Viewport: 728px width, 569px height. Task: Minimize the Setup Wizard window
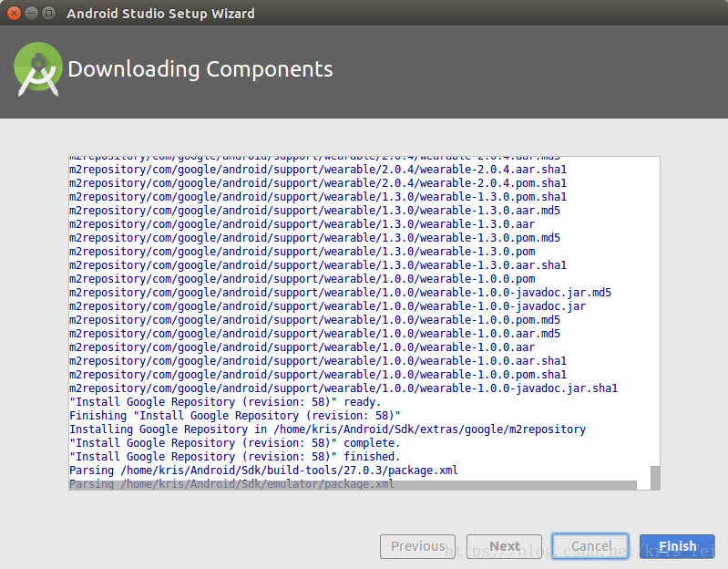click(31, 13)
